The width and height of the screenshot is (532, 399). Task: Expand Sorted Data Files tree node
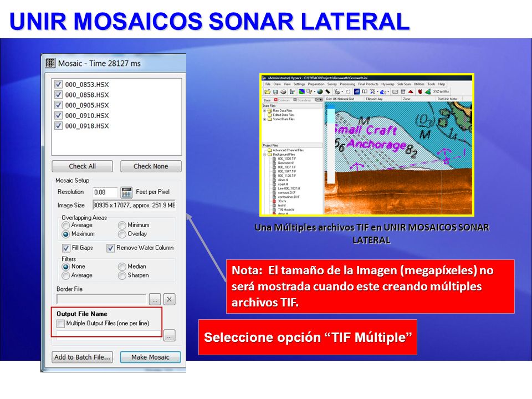(x=265, y=119)
